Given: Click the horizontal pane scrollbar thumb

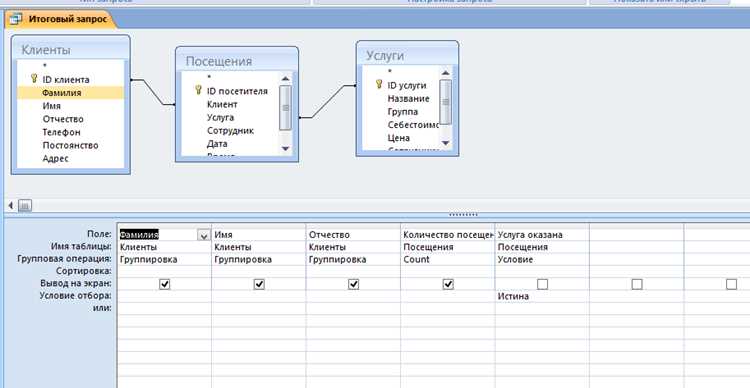Looking at the screenshot, I should pos(25,206).
